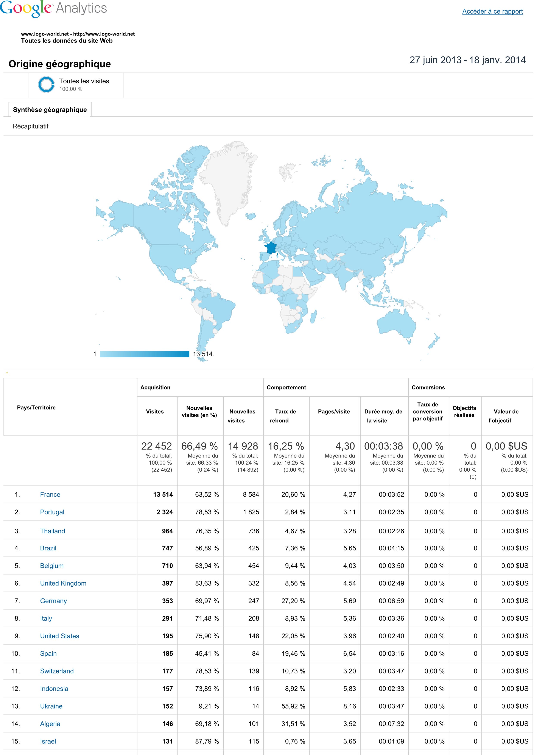Click the map's blue gradient legend bar
The image size is (534, 756).
pos(145,354)
